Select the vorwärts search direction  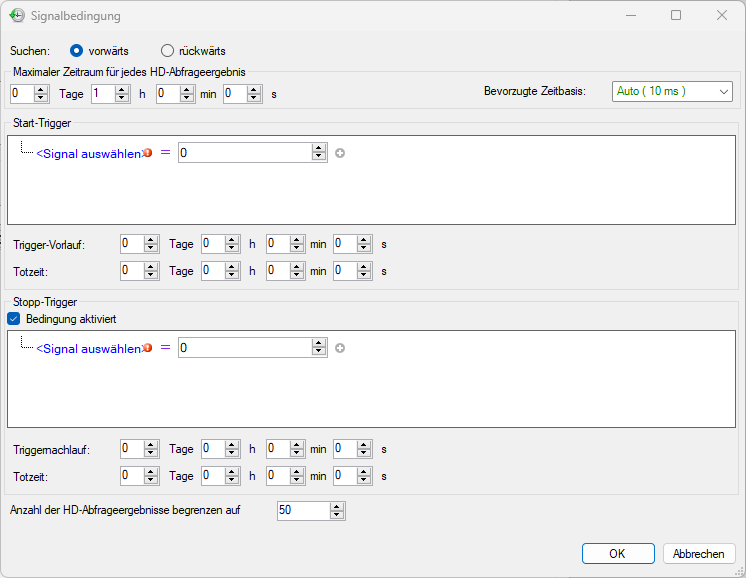point(76,50)
